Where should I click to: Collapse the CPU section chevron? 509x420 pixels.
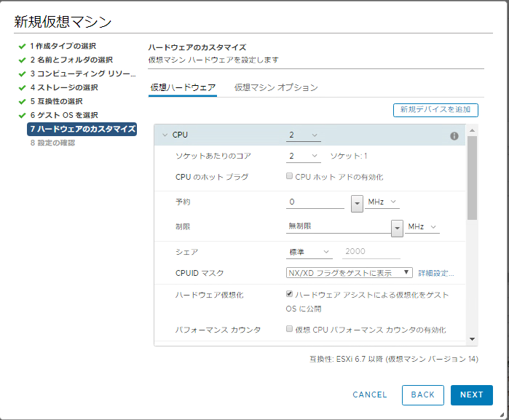[x=165, y=135]
